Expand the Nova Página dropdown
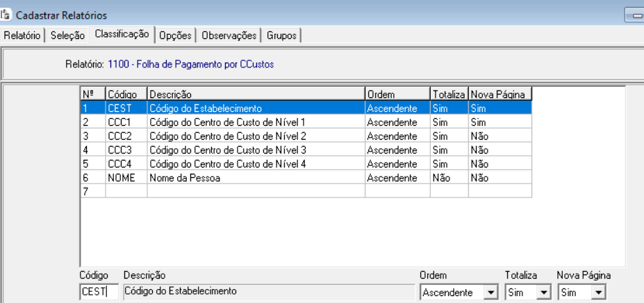Screen dimensions: 644x303 (598, 293)
